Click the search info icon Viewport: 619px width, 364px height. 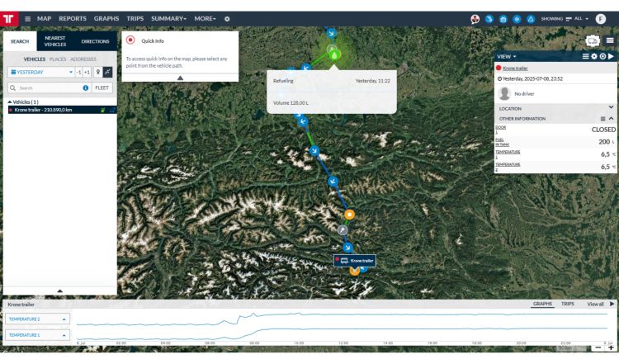point(85,88)
